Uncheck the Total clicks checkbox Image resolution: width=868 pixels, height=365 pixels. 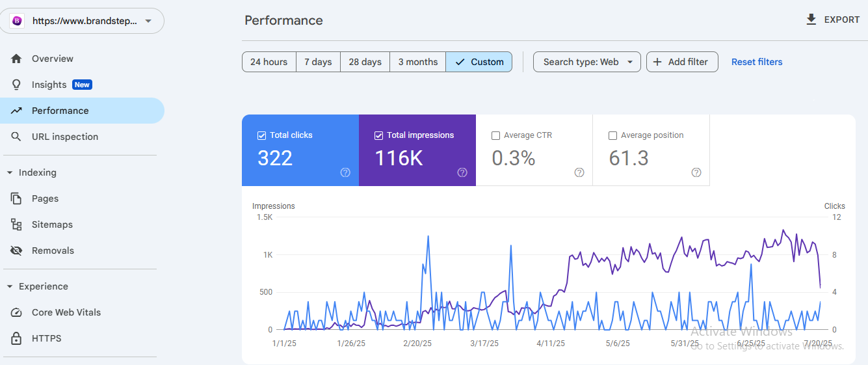point(262,135)
